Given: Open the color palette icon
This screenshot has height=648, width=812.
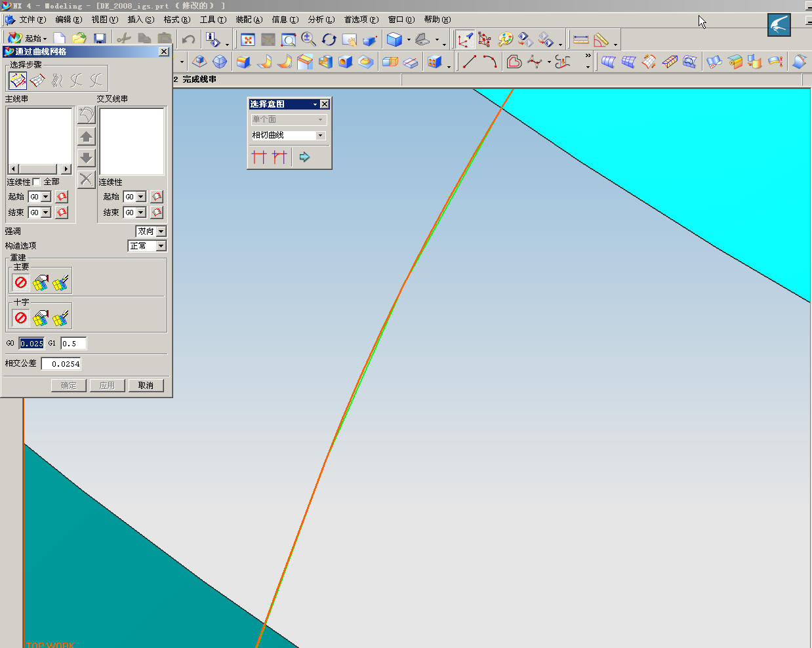Looking at the screenshot, I should click(x=506, y=40).
